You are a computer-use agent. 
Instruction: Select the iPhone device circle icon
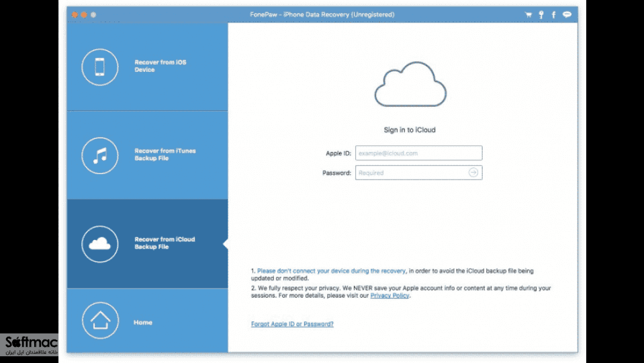(100, 67)
